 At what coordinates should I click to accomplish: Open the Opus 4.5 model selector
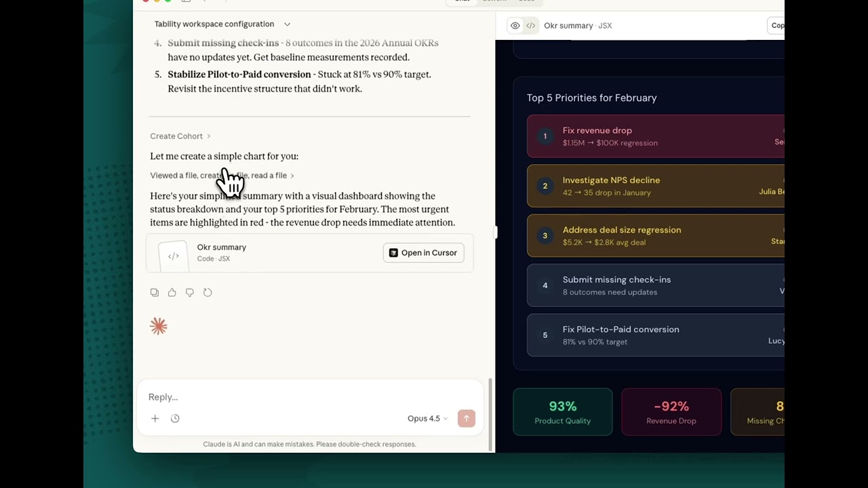[427, 419]
